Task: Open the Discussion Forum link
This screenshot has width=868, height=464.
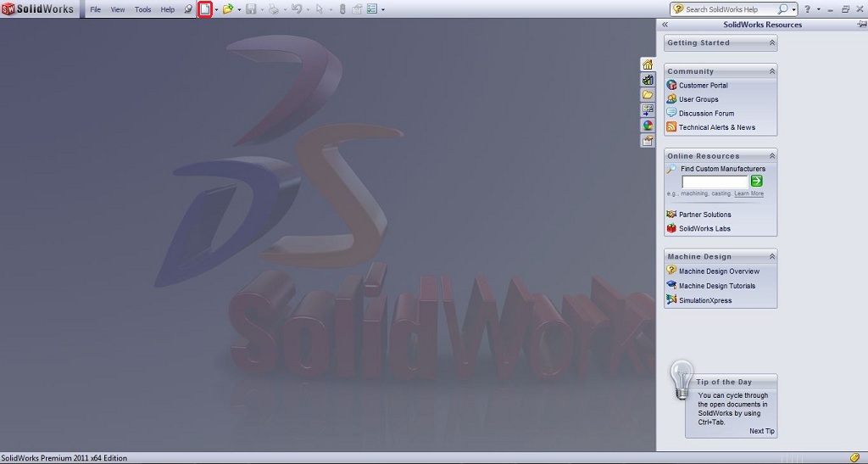Action: [706, 113]
